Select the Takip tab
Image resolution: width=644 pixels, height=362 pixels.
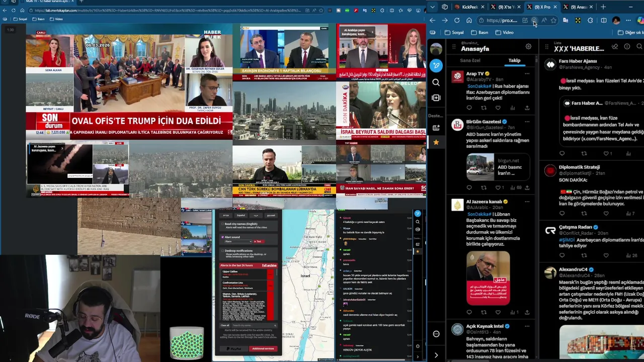pos(514,60)
